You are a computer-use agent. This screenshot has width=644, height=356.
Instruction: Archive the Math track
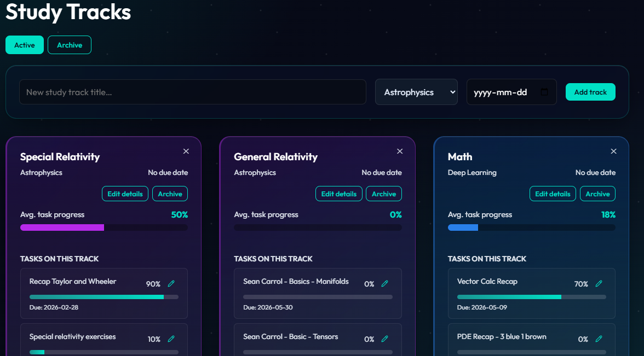coord(597,194)
